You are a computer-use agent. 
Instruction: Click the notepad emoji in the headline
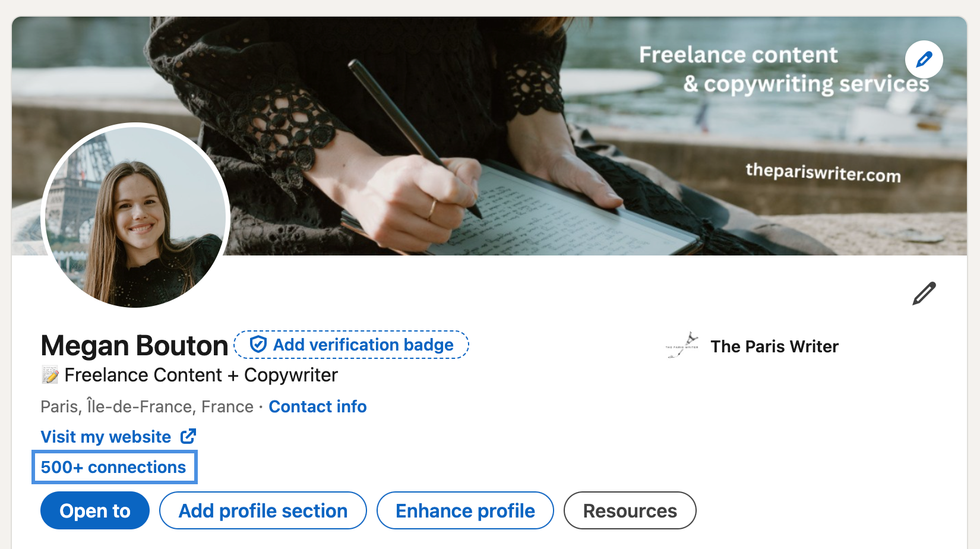(x=50, y=375)
